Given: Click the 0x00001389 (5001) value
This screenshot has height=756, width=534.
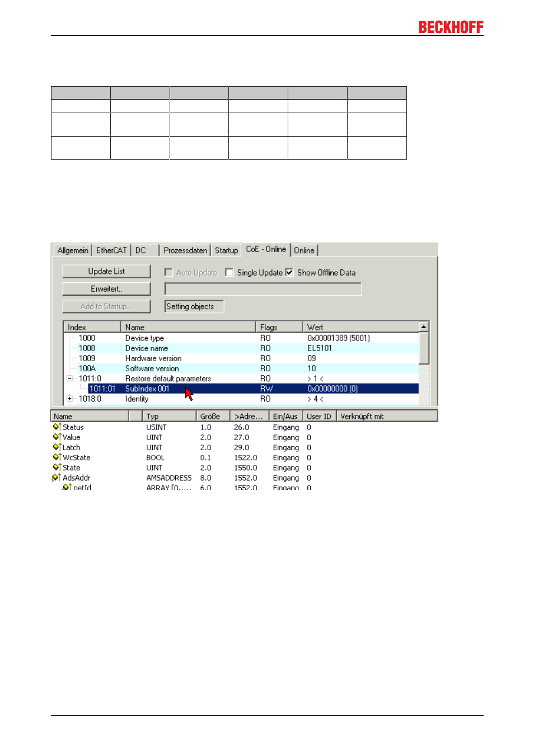Looking at the screenshot, I should pyautogui.click(x=339, y=338).
